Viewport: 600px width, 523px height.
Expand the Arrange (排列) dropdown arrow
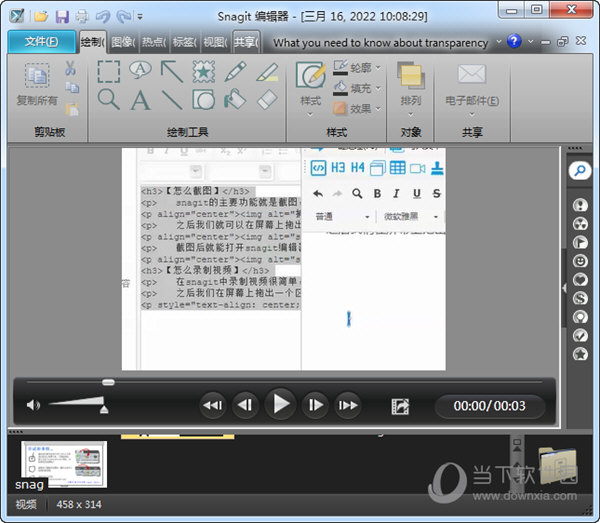point(411,114)
